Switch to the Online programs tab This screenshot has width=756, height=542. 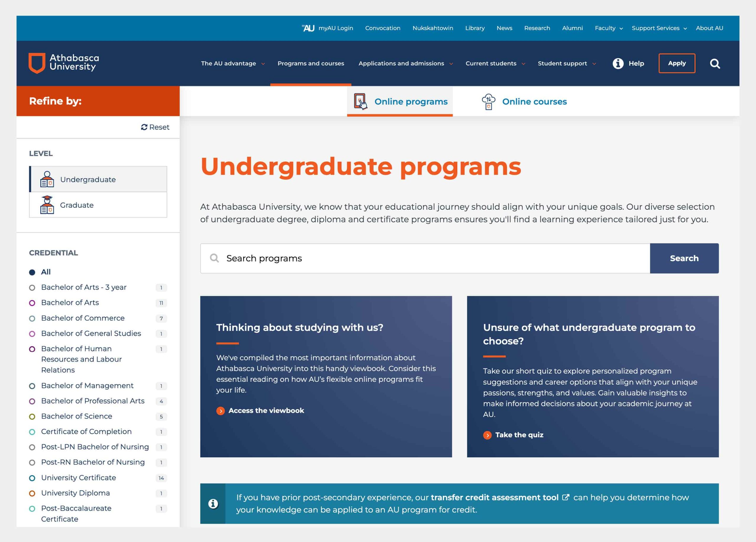coord(400,101)
